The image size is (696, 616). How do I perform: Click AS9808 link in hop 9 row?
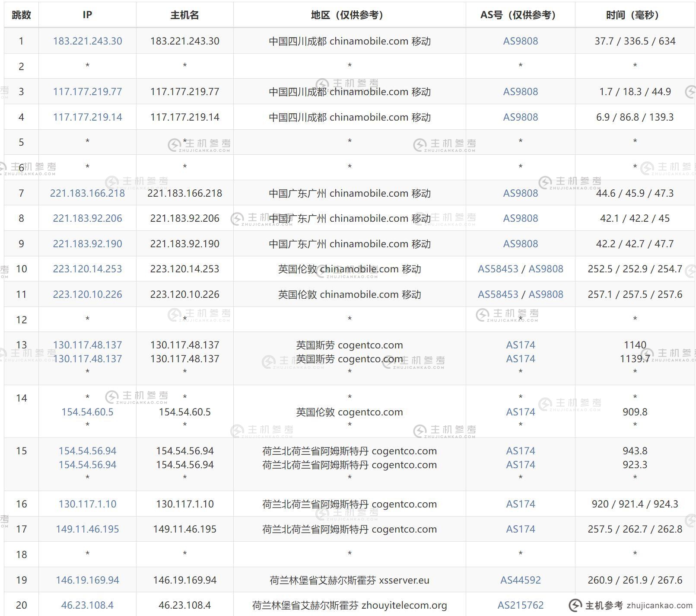[521, 244]
